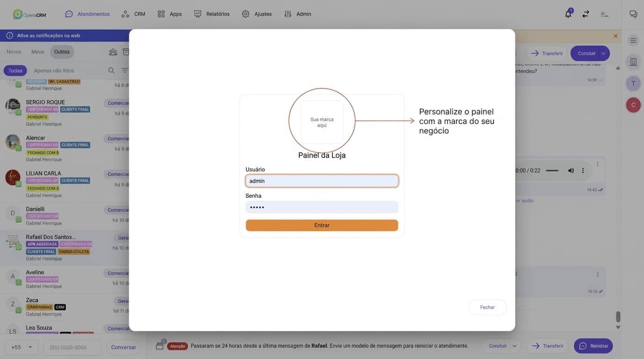
Task: Dismiss the banner with the orange X
Action: pyautogui.click(x=615, y=36)
